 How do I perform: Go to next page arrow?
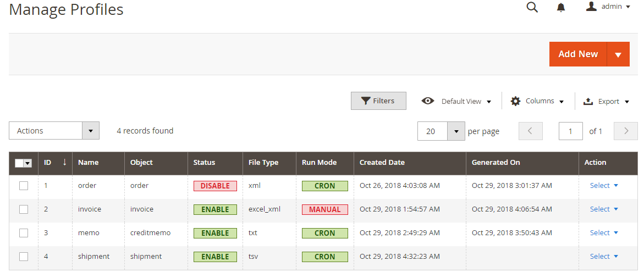tap(626, 131)
